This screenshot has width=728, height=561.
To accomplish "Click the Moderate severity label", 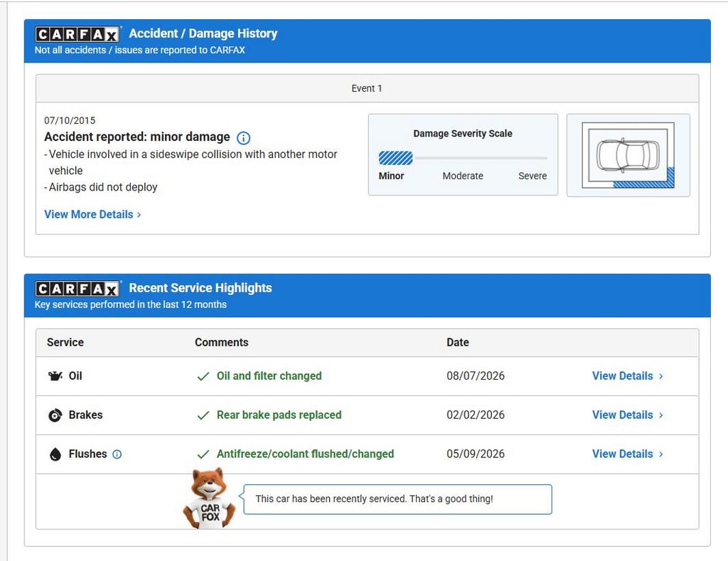I will click(463, 176).
